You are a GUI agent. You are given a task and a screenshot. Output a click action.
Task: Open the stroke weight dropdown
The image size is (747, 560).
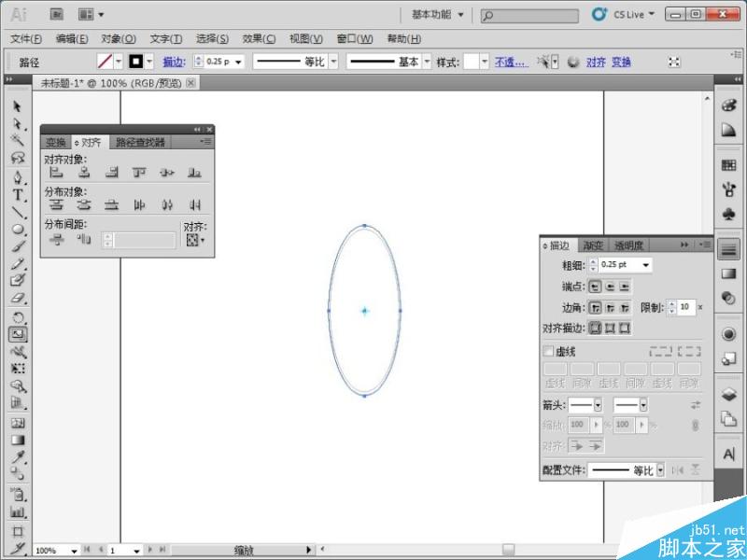646,265
